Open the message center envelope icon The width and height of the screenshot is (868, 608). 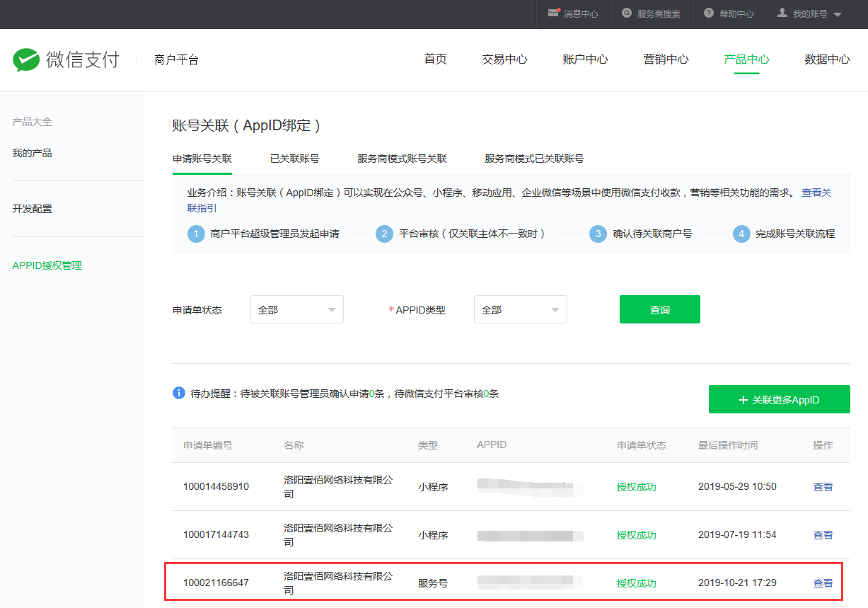pyautogui.click(x=554, y=13)
